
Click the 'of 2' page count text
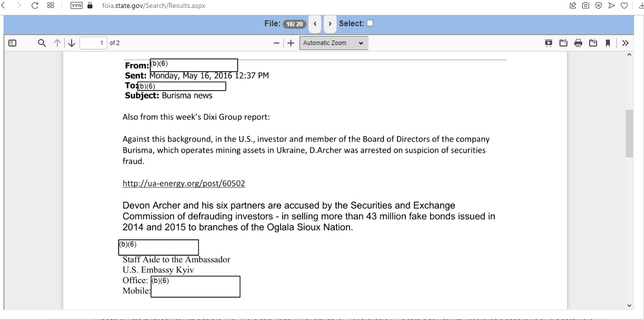coord(115,43)
